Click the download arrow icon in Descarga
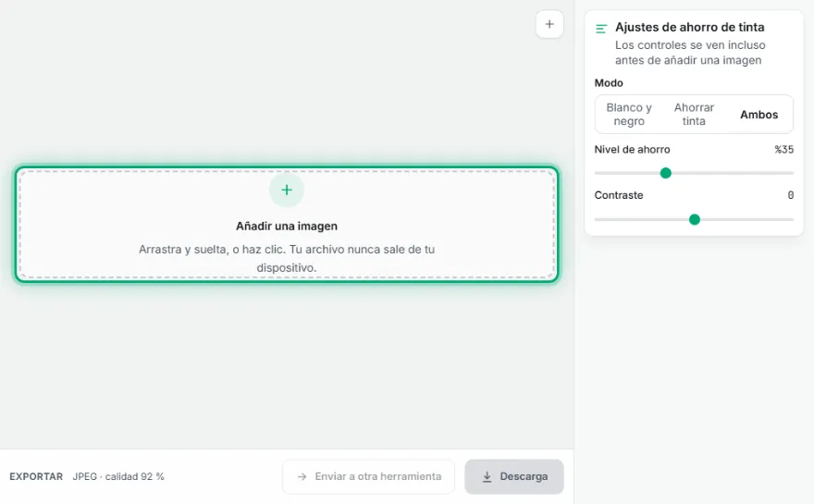This screenshot has height=504, width=814. (487, 476)
